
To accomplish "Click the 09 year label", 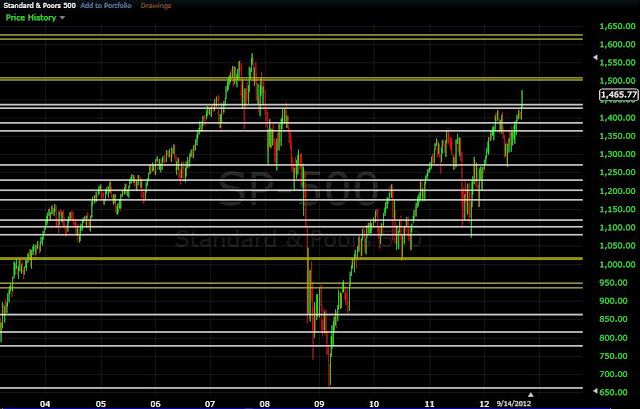I will (x=319, y=404).
